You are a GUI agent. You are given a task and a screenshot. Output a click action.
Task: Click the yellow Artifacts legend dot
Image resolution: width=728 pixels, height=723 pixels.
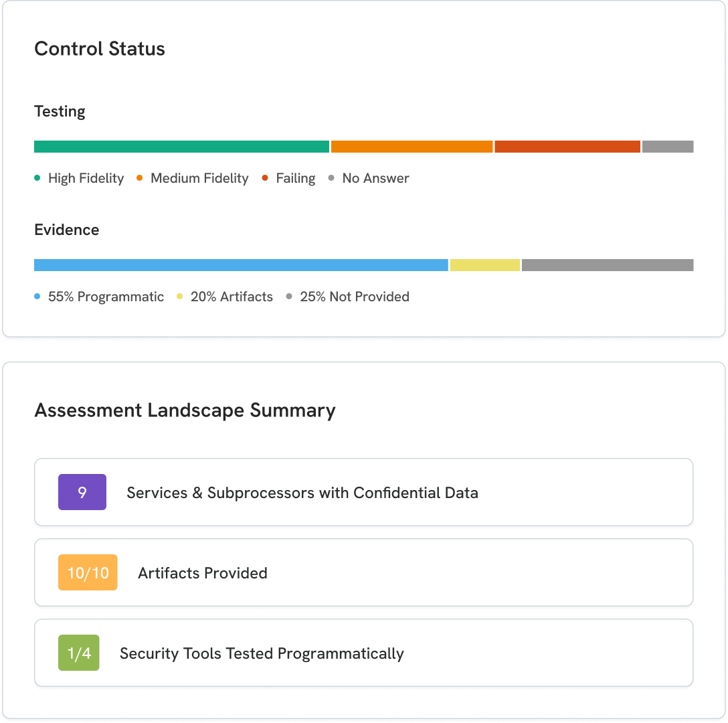(177, 297)
